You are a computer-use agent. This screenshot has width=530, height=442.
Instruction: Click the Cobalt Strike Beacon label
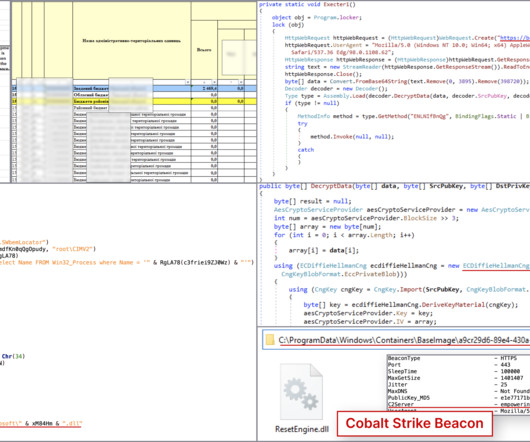tap(415, 423)
